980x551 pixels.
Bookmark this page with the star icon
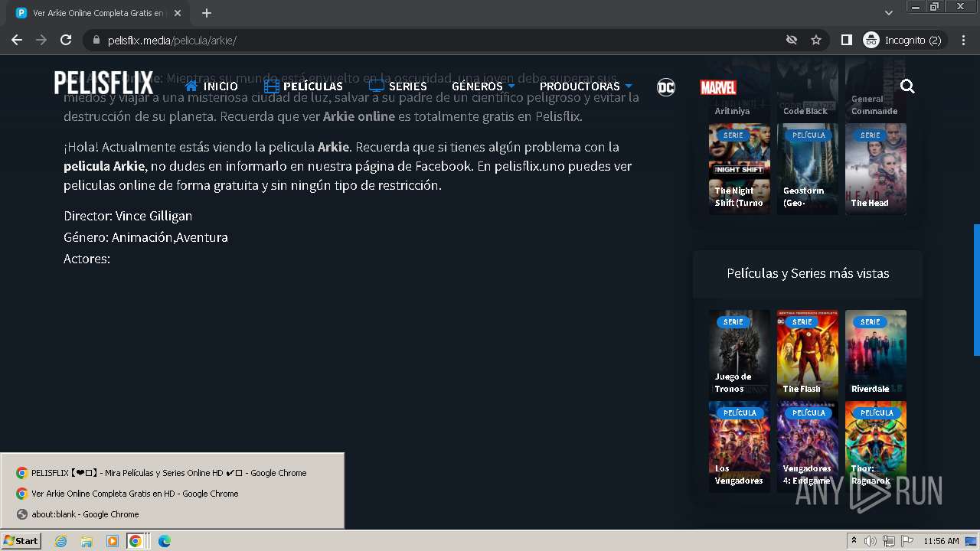[x=816, y=40]
